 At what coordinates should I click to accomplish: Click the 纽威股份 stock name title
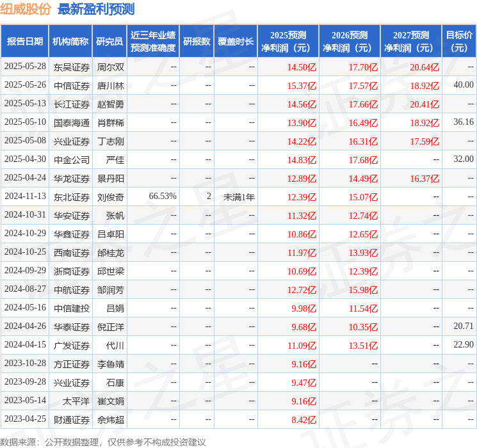point(26,9)
